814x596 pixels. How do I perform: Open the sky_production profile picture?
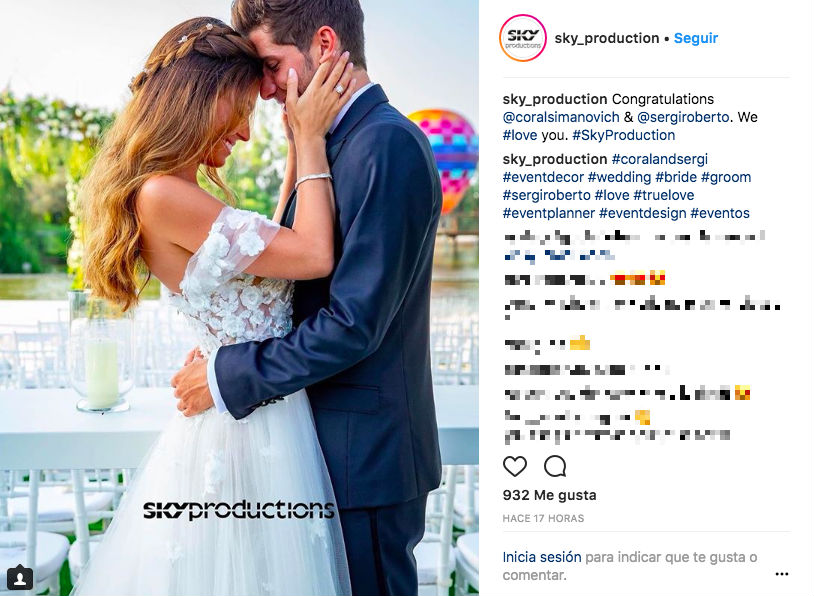tap(523, 38)
